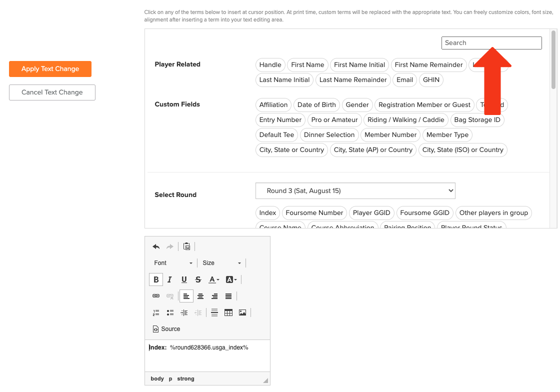560x392 pixels.
Task: Click the Search terms field
Action: (x=491, y=43)
